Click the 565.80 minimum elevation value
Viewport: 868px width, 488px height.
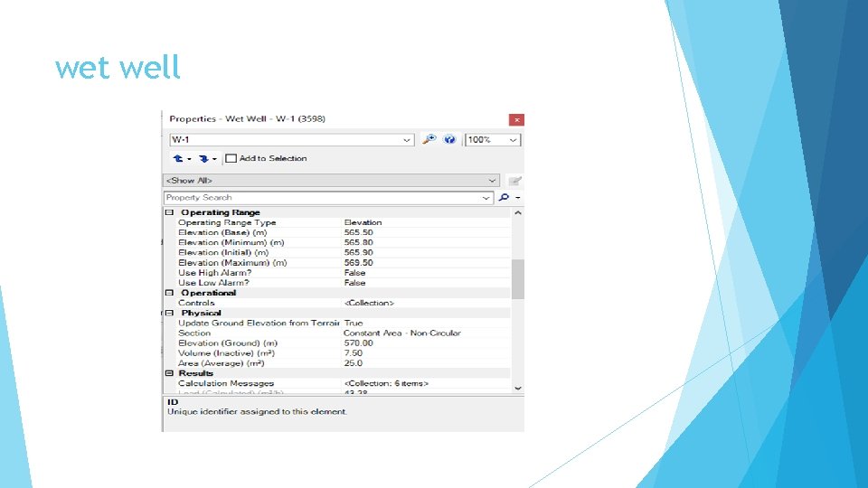pyautogui.click(x=359, y=242)
